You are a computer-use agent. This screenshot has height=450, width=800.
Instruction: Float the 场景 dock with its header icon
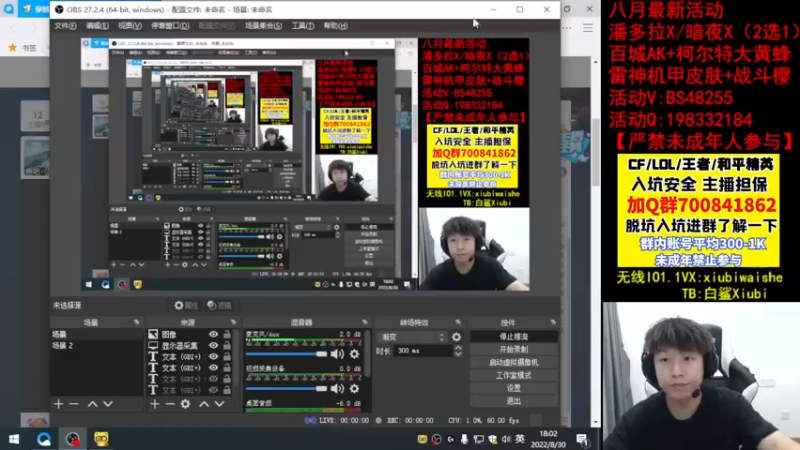click(136, 322)
